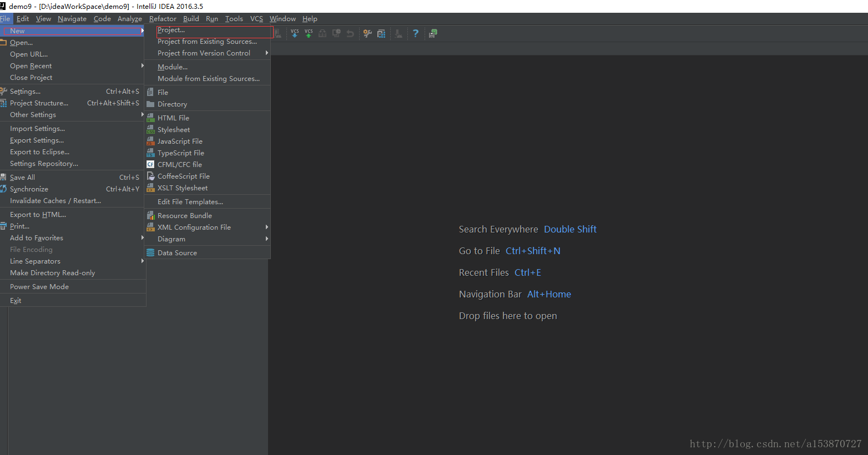Screen dimensions: 868x455
Task: Open the Refactor menu in menu bar
Action: [163, 19]
